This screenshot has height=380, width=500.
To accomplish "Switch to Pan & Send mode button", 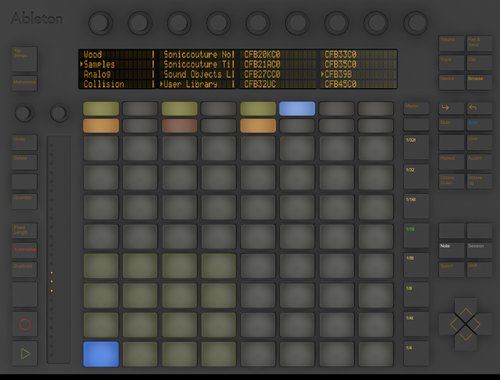I will tap(479, 44).
